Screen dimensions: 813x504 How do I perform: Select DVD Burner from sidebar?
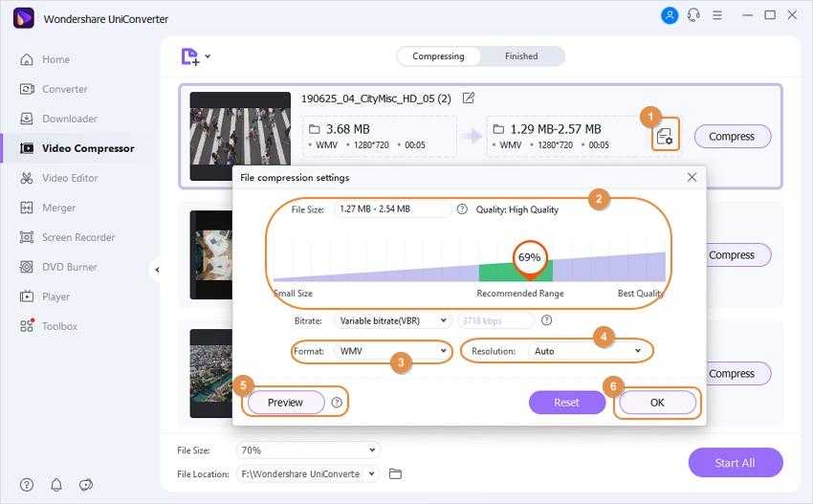pos(69,267)
